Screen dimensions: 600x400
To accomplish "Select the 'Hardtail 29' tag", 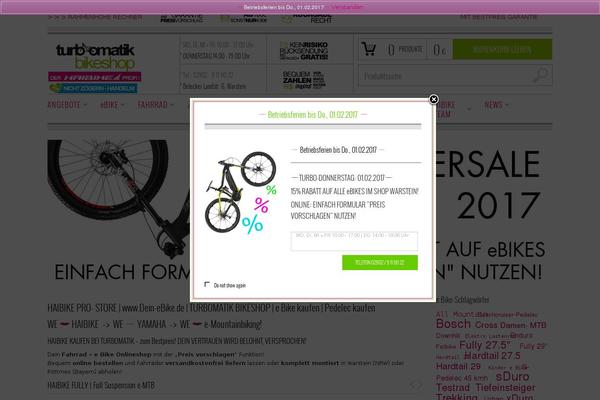I will 458,366.
